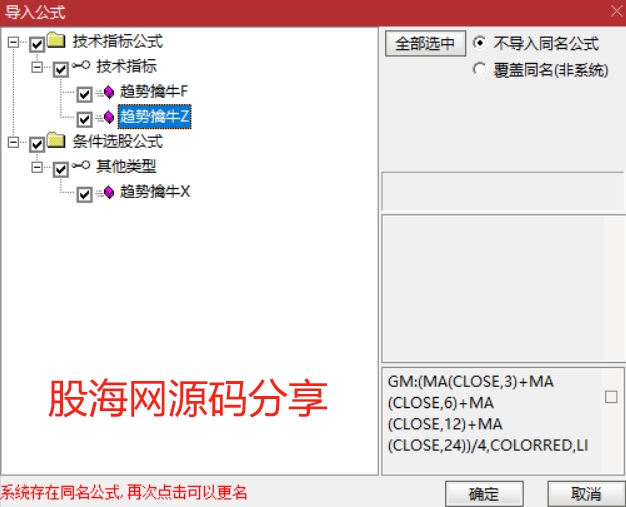Select the 趋势擒牛X formula label
The image size is (626, 507).
[x=155, y=192]
